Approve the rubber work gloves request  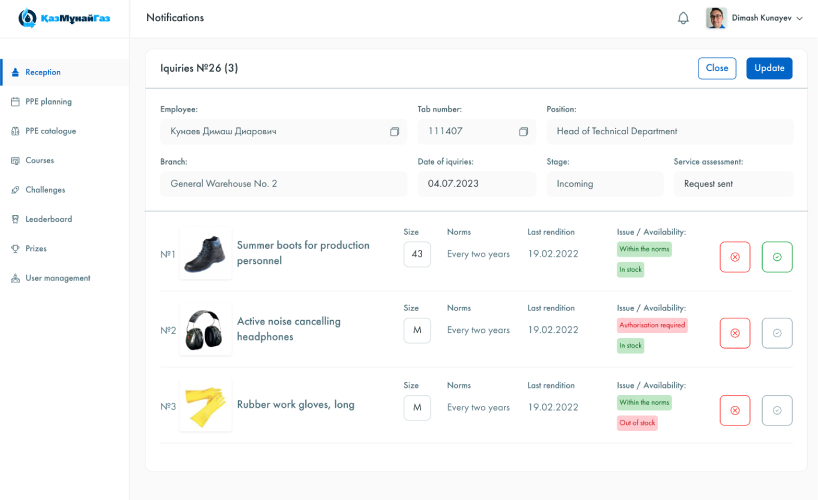pyautogui.click(x=777, y=410)
